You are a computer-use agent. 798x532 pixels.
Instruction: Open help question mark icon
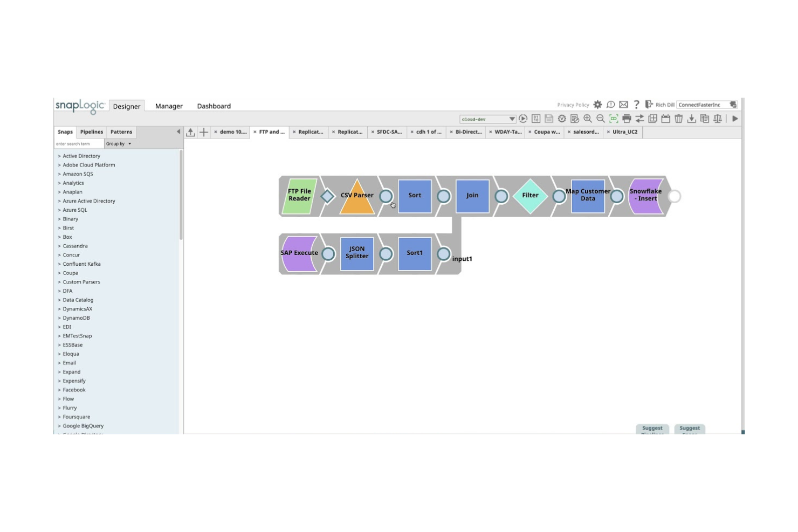636,105
